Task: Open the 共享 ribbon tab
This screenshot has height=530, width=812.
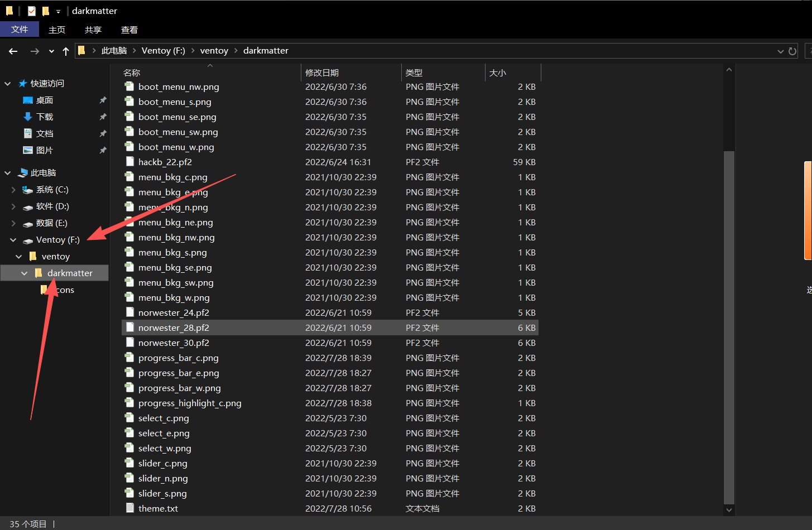Action: point(93,30)
